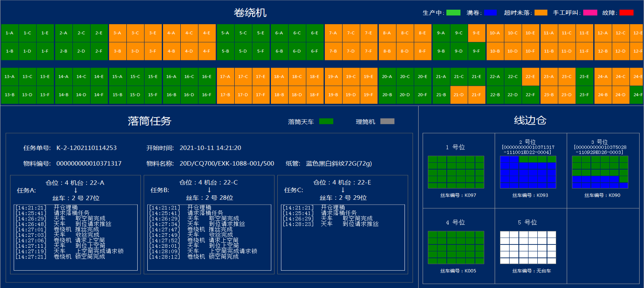Click position 2 batch code 111001K022-0004
Image resolution: width=644 pixels, height=288 pixels.
[x=528, y=152]
